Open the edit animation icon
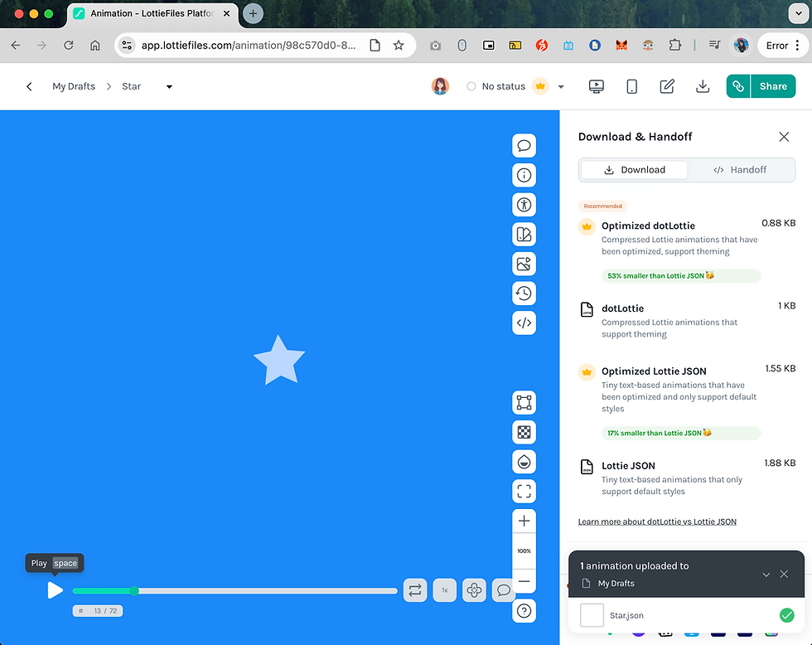 (667, 86)
